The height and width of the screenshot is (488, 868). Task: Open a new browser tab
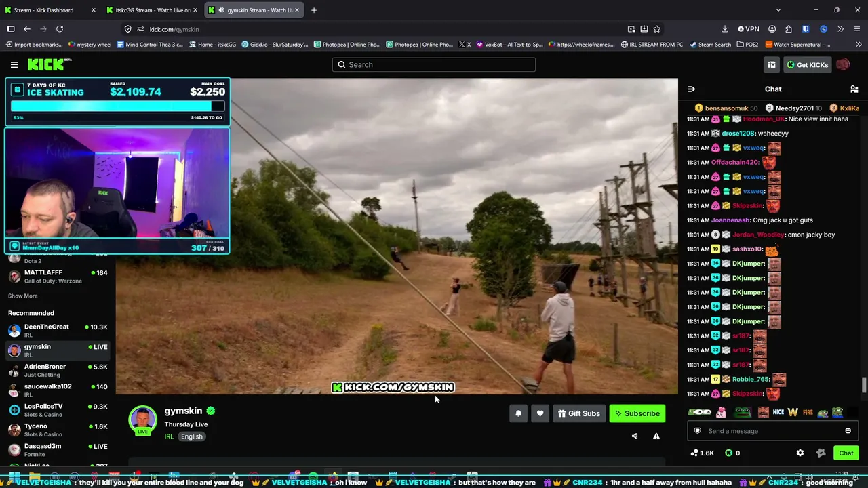(314, 10)
